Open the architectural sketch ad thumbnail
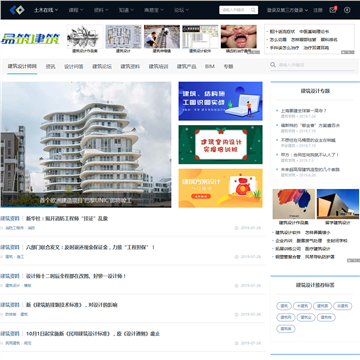Image resolution: width=360 pixels, height=360 pixels. pos(85,37)
